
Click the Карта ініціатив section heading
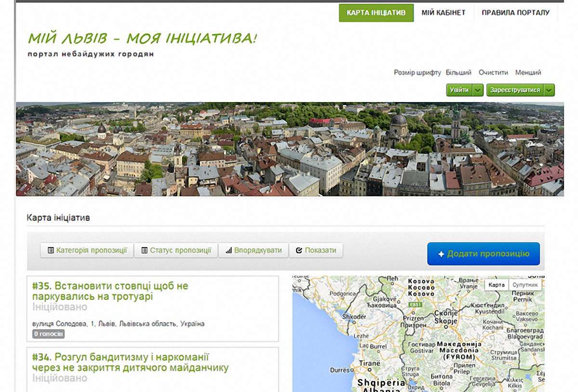tap(58, 218)
